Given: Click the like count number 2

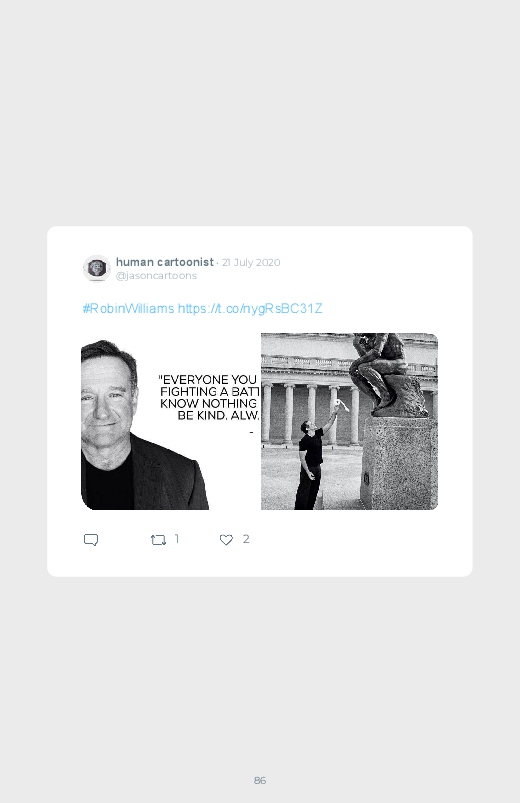Looking at the screenshot, I should [246, 539].
